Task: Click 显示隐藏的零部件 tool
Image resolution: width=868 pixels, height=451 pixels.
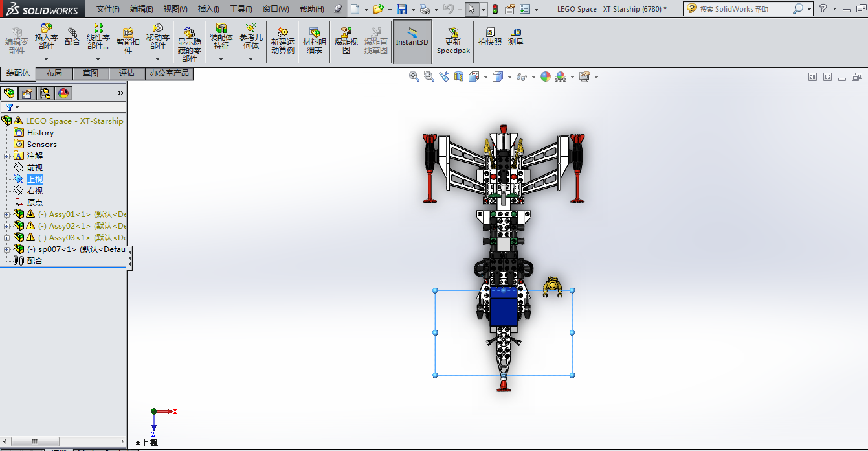Action: pos(190,44)
